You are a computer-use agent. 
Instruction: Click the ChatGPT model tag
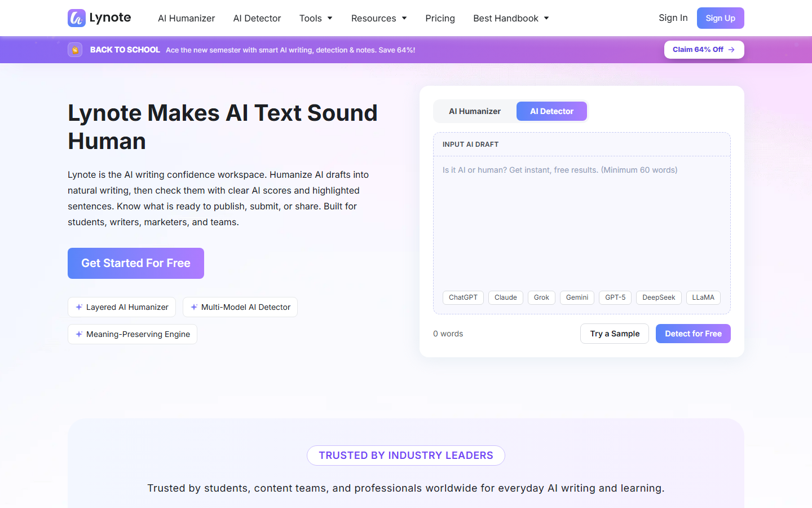coord(463,297)
